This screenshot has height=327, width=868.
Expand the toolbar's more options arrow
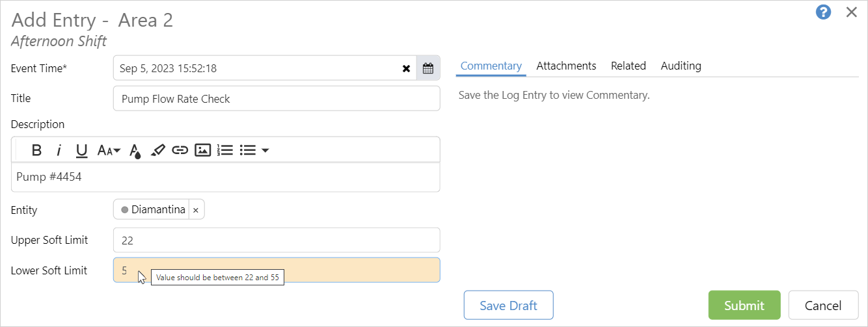point(265,150)
